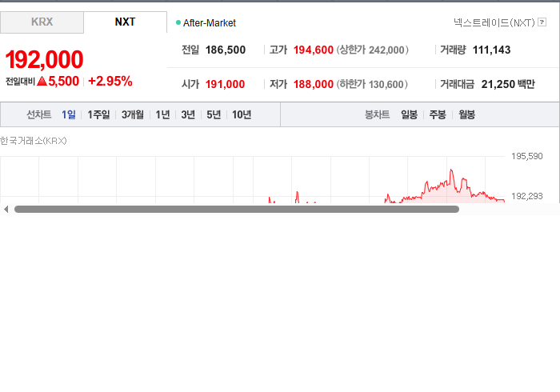Click the 192,293 chart axis value
Viewport: 560px width, 392px height.
526,196
